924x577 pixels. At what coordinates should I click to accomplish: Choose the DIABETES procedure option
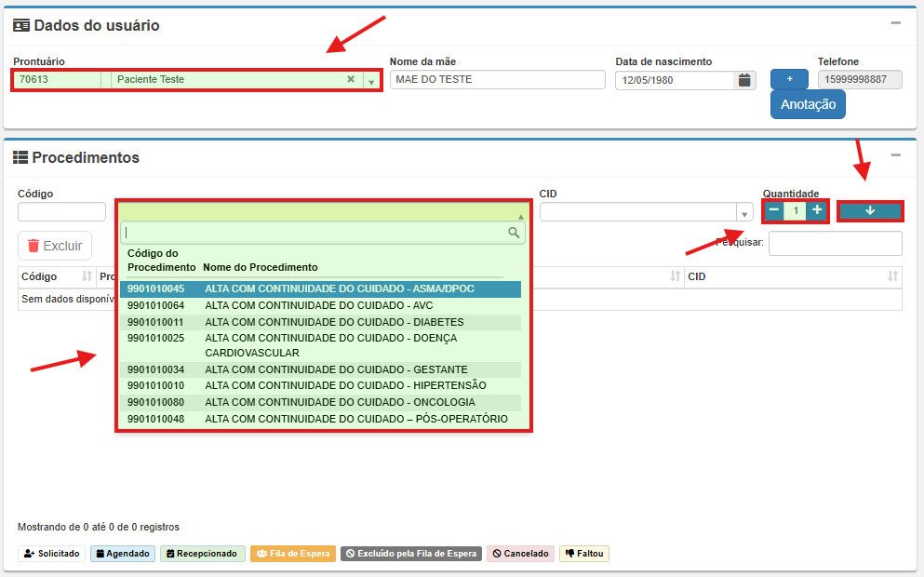[319, 323]
